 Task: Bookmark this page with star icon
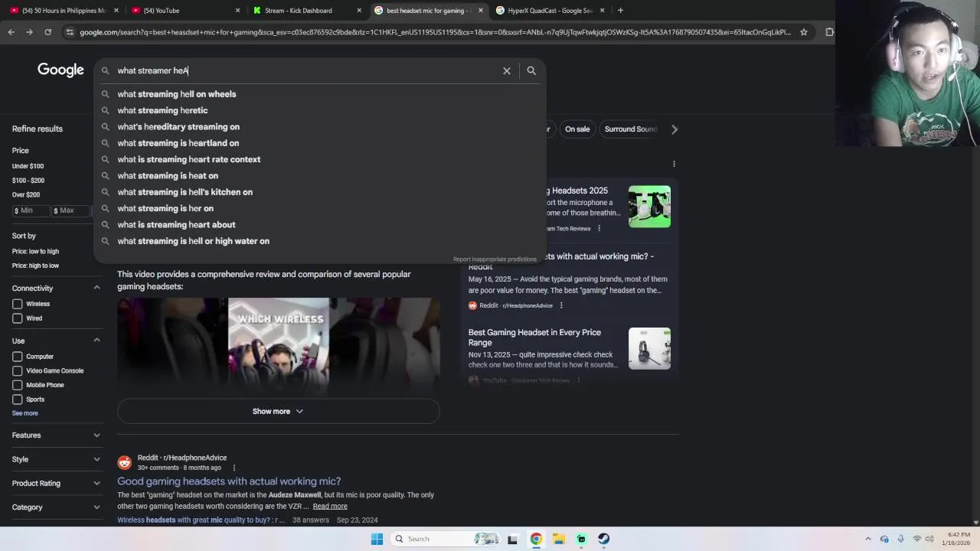pyautogui.click(x=804, y=32)
